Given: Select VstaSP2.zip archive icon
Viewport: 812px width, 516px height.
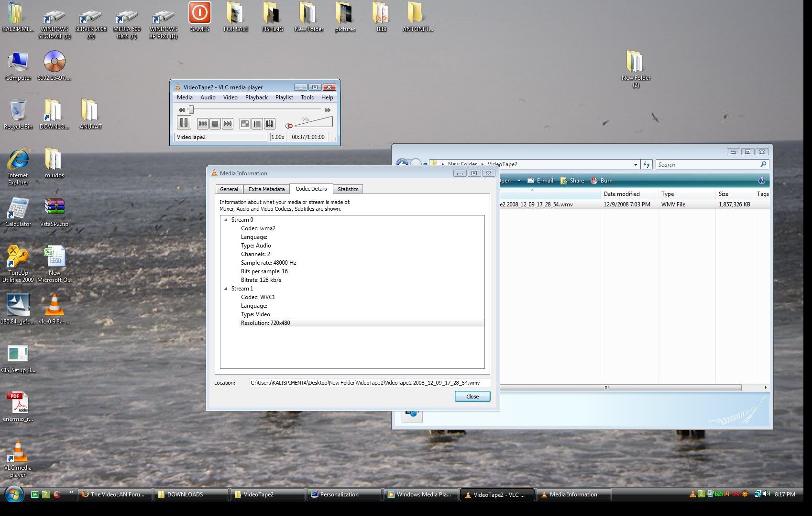Looking at the screenshot, I should pos(54,213).
